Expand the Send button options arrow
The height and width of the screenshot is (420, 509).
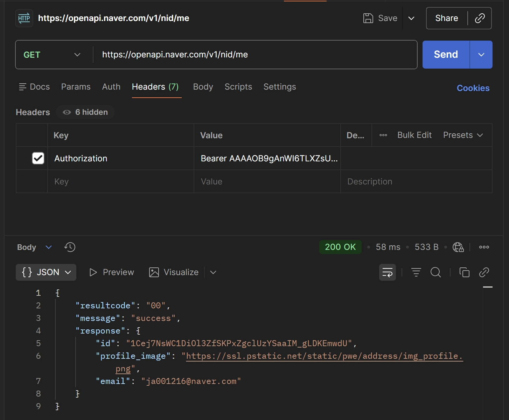pos(481,55)
